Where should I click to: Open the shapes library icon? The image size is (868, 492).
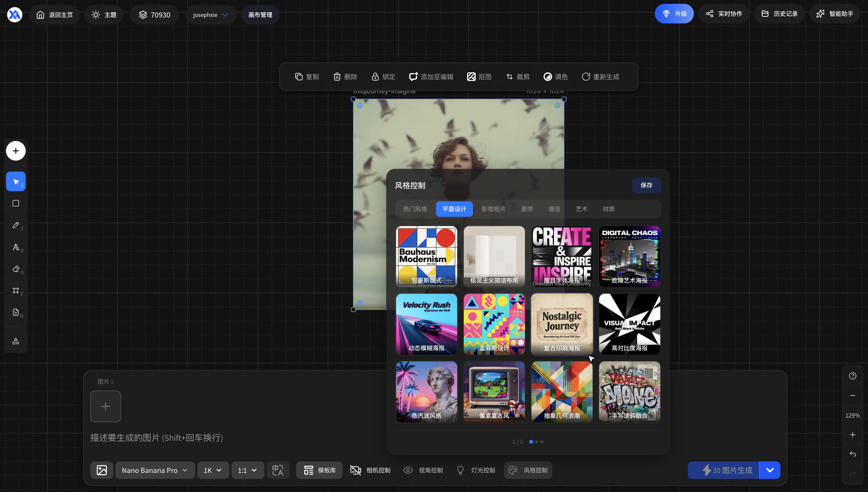point(16,341)
